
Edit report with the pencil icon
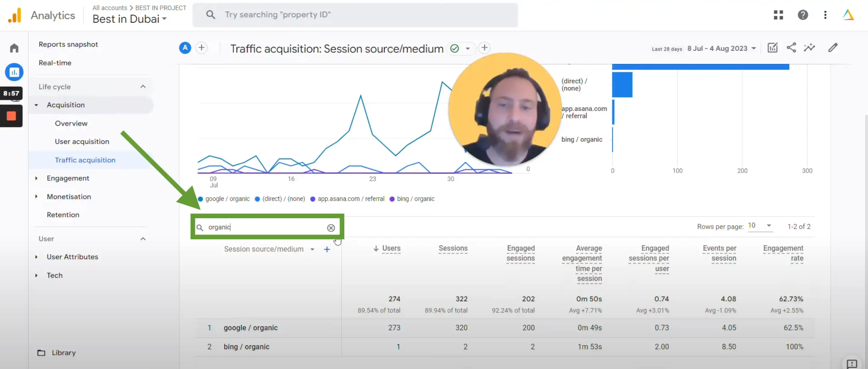pyautogui.click(x=833, y=48)
